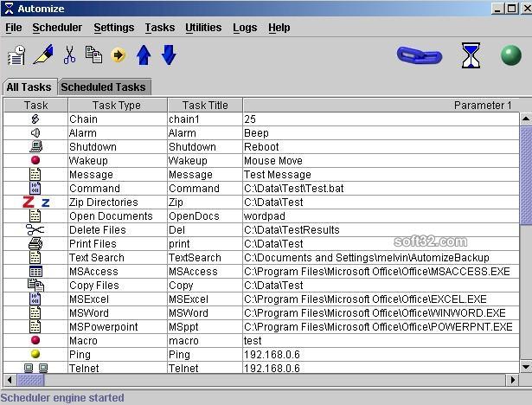Click the horizontal scrollbar thumb
This screenshot has height=405, width=532.
(x=30, y=380)
